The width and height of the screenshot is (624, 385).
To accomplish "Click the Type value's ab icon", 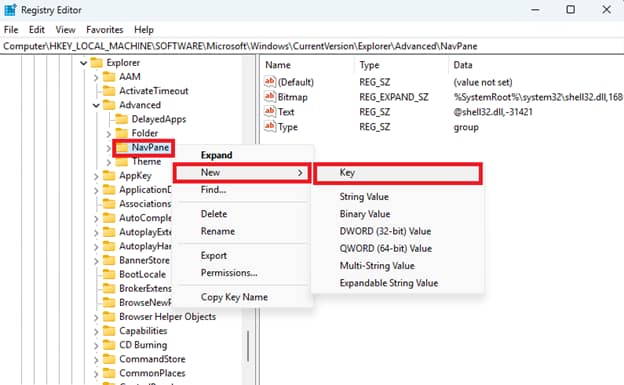I will click(x=270, y=127).
